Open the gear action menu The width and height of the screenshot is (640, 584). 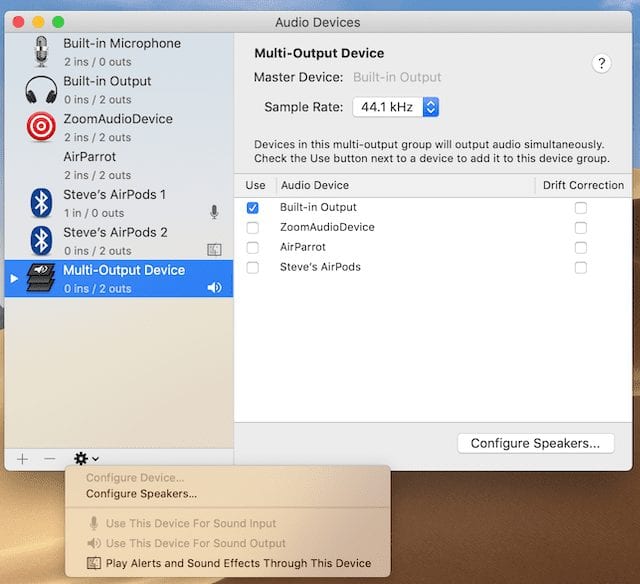click(x=86, y=459)
